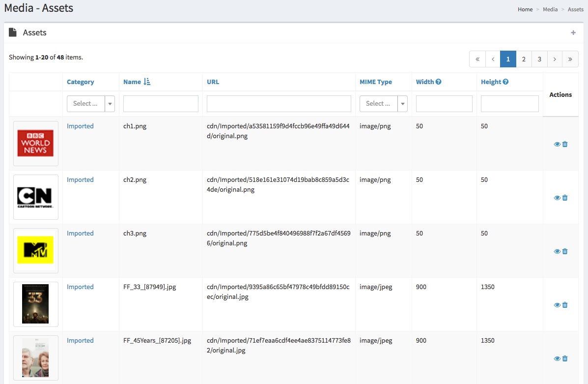Open the BBC World News thumbnail
Image resolution: width=588 pixels, height=384 pixels.
tap(35, 144)
